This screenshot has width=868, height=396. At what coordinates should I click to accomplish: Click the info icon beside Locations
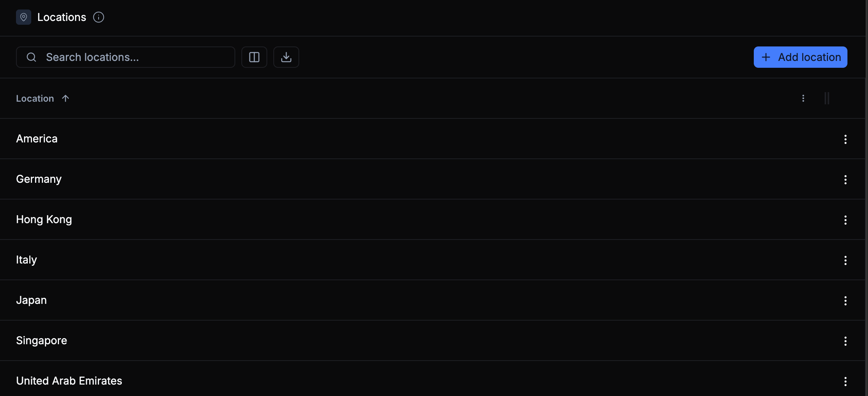click(99, 17)
